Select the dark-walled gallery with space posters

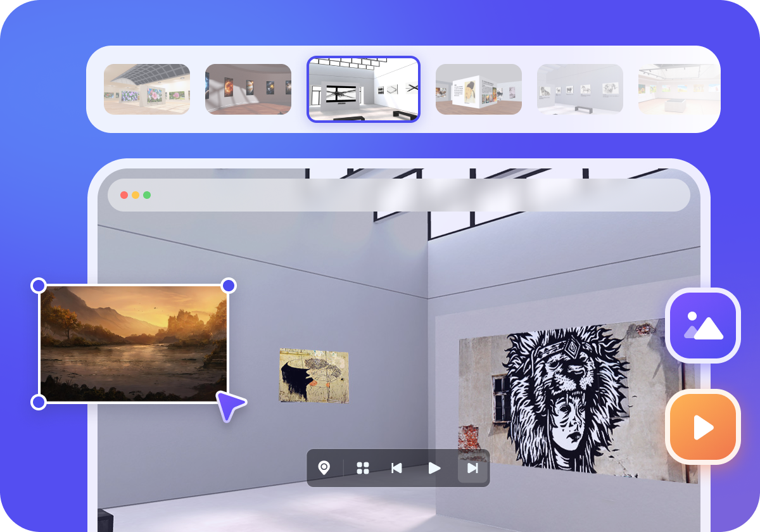(x=248, y=89)
